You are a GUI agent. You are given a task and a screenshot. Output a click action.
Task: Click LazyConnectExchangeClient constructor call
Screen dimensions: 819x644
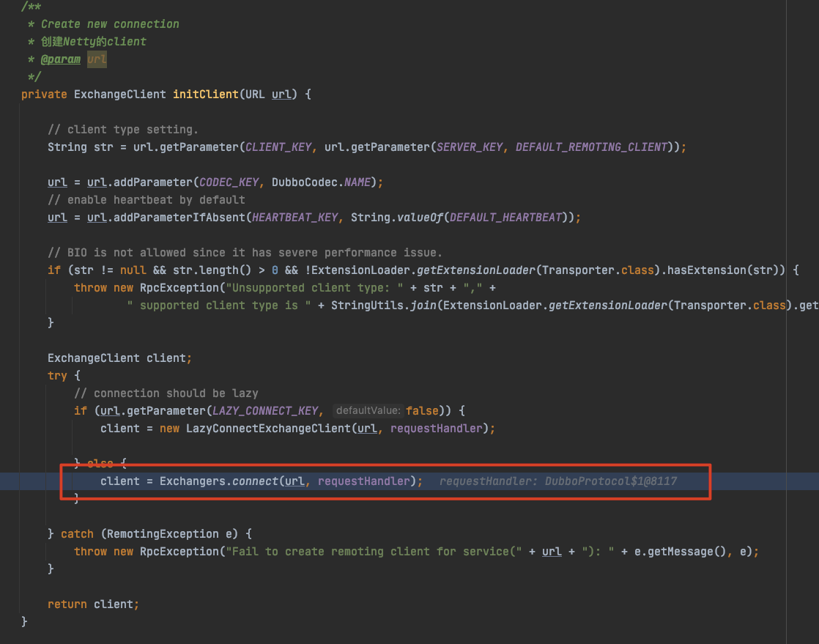(x=268, y=429)
